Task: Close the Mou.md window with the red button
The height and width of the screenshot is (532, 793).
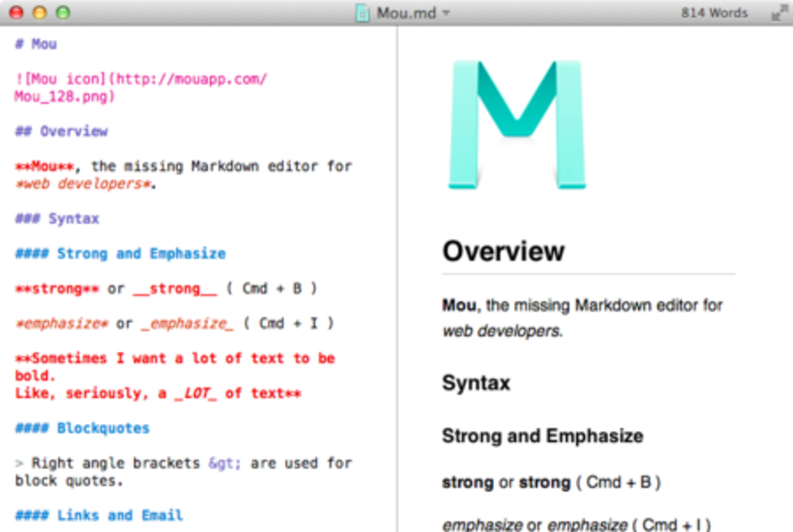Action: (x=16, y=13)
